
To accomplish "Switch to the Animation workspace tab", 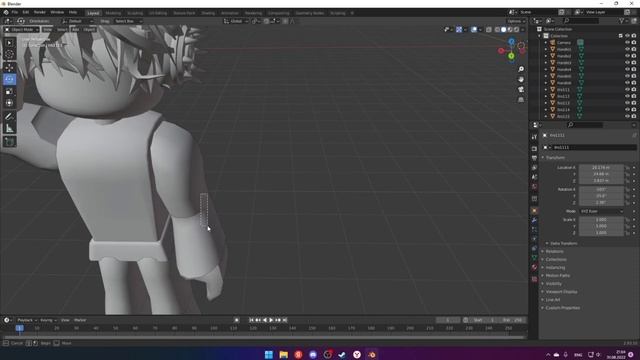I will point(230,13).
